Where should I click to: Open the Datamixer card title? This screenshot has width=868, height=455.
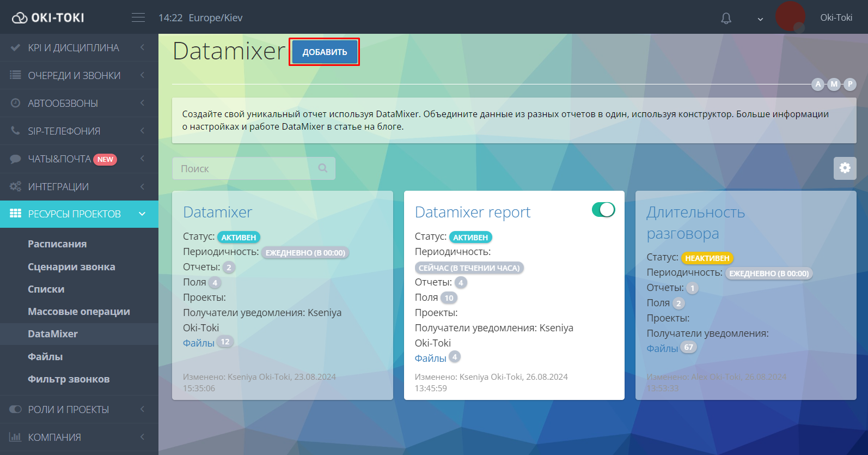point(217,212)
